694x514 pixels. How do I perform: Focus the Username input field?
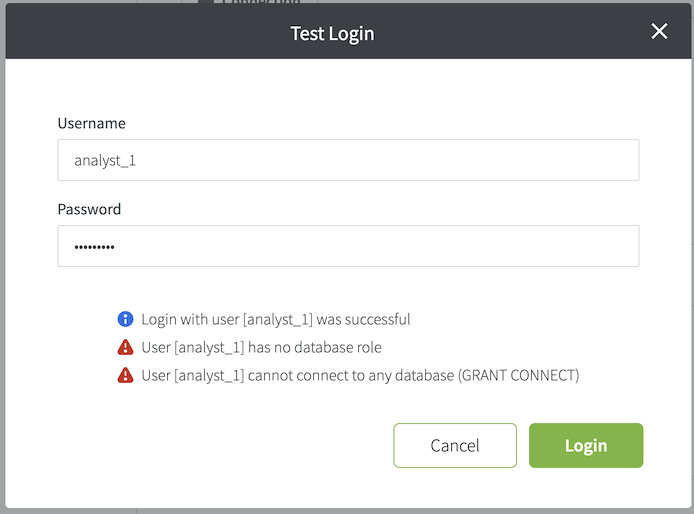(x=348, y=160)
